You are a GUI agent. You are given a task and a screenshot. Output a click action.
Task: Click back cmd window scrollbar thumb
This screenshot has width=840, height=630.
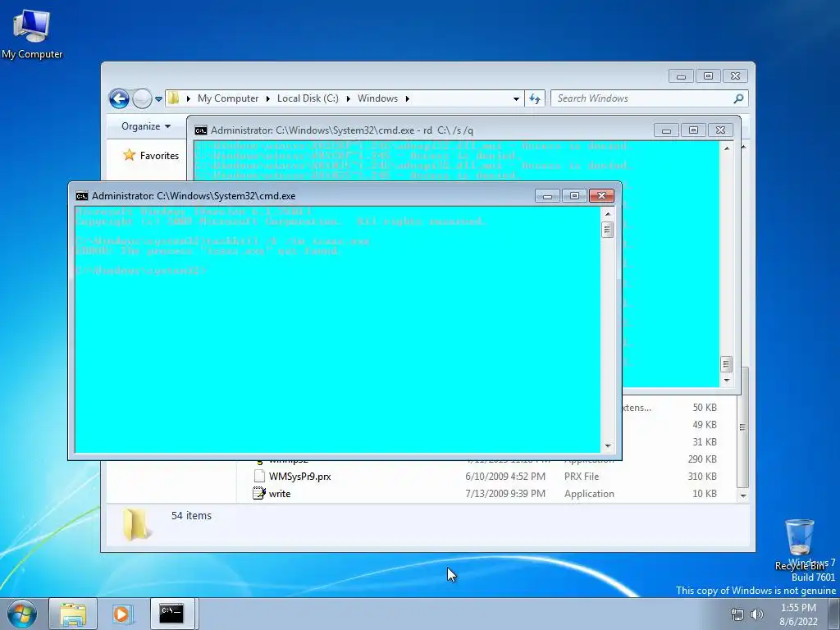pos(726,364)
